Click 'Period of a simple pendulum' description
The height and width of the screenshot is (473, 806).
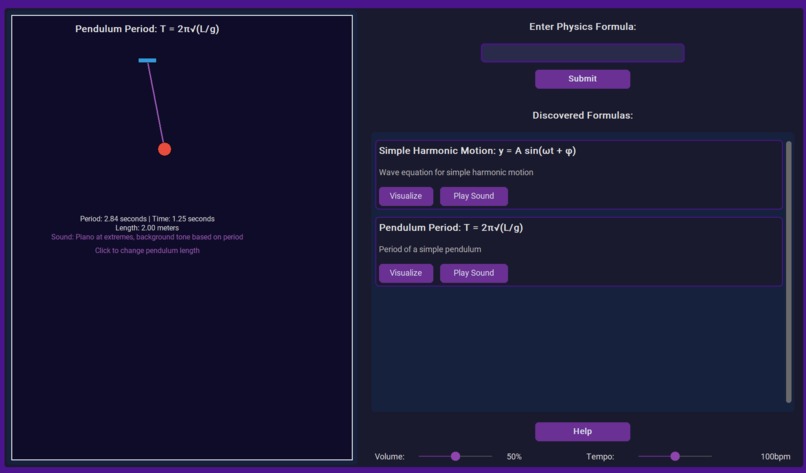(x=430, y=249)
